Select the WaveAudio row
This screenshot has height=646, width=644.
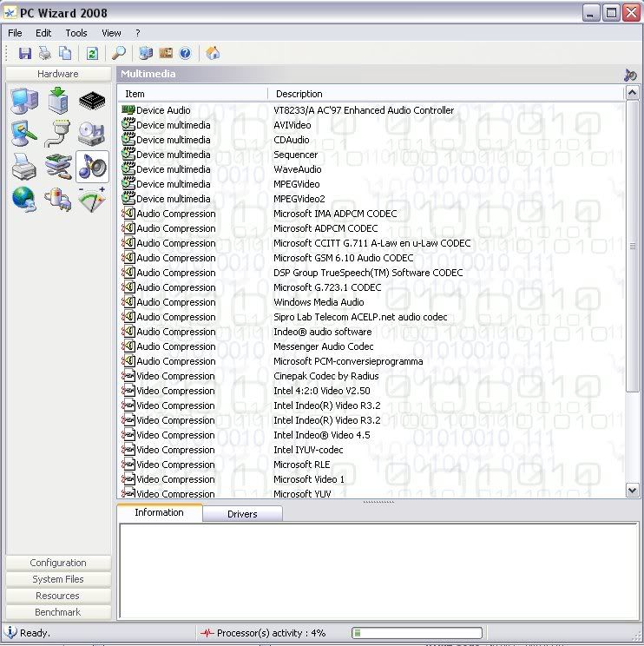(372, 169)
